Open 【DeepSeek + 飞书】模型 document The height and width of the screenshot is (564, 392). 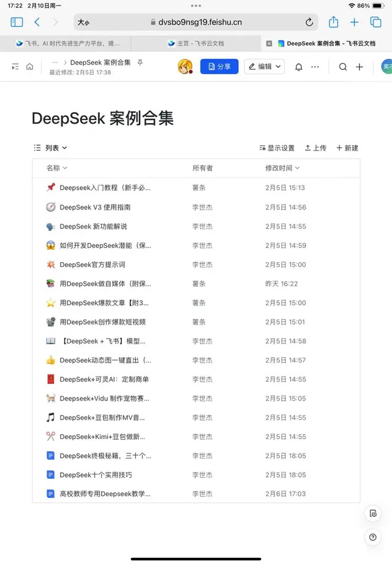102,341
